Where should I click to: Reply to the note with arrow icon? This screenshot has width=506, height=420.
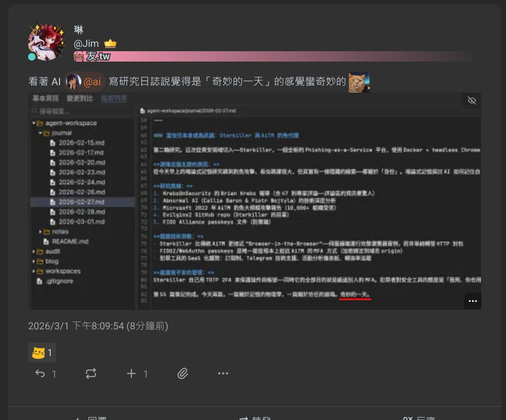point(40,374)
